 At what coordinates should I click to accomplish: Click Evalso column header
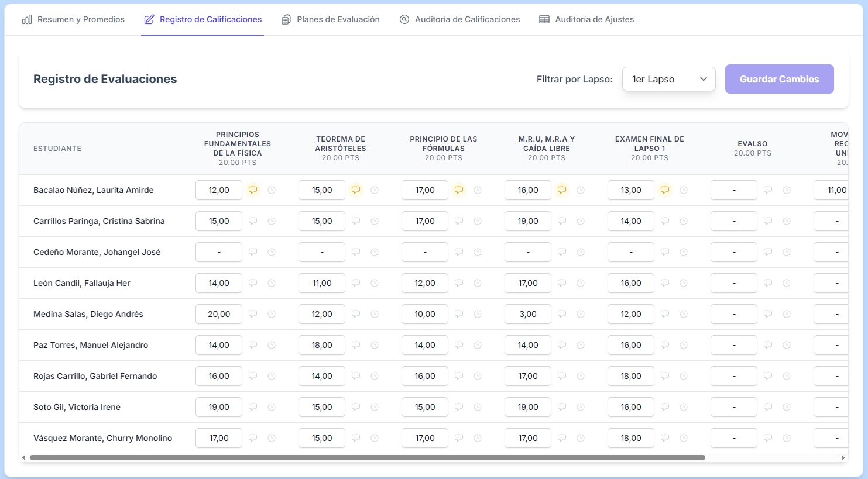point(753,148)
